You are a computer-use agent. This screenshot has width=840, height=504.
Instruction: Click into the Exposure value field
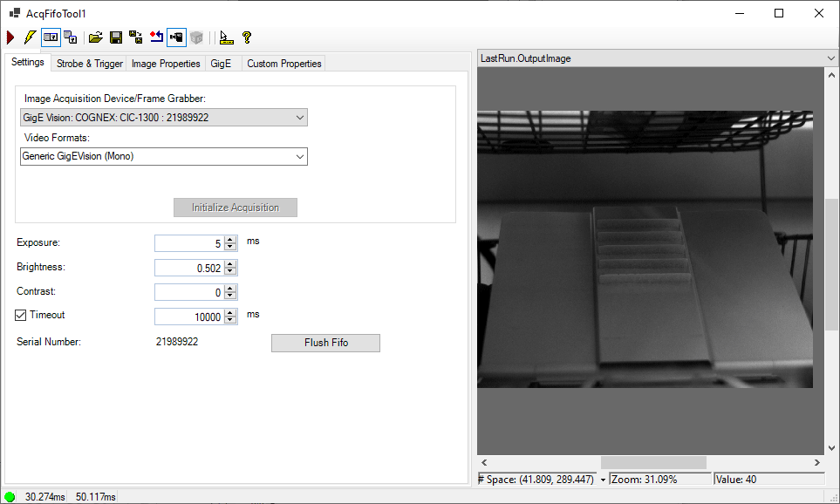point(189,243)
